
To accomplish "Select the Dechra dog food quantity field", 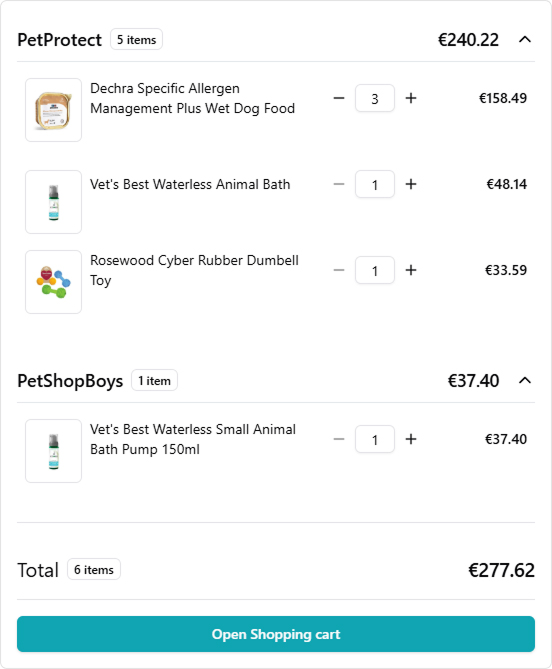I will click(x=375, y=98).
